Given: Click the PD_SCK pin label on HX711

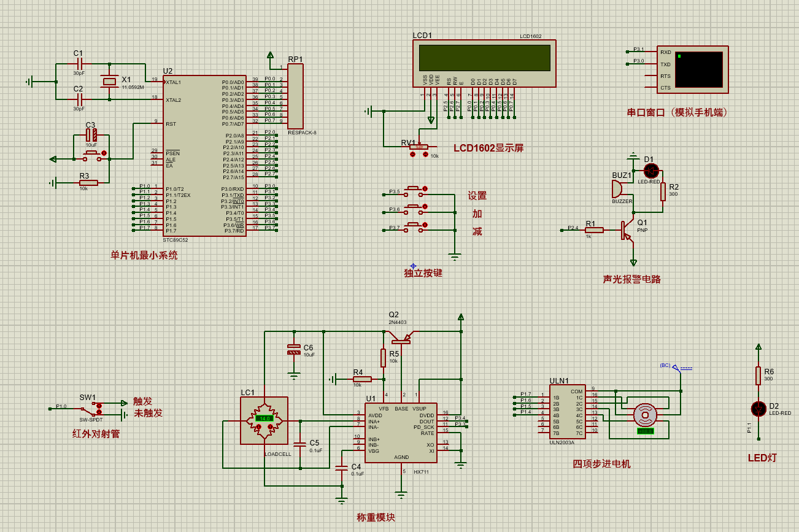Looking at the screenshot, I should click(x=424, y=427).
